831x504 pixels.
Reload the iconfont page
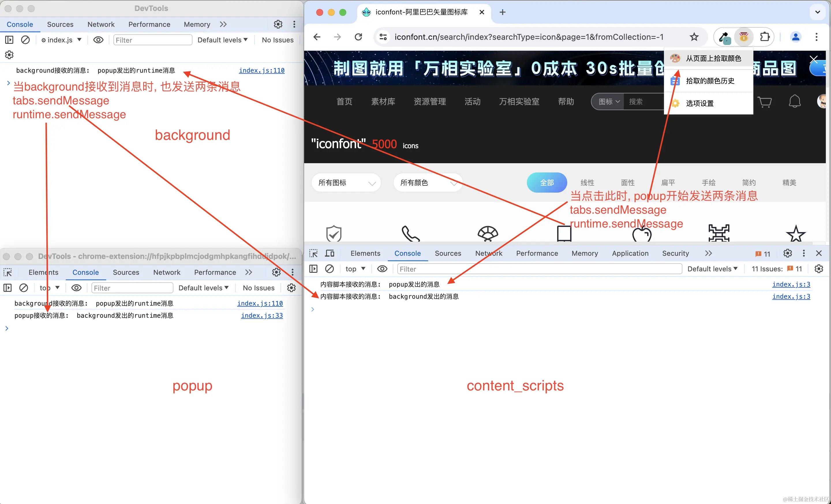pyautogui.click(x=358, y=37)
